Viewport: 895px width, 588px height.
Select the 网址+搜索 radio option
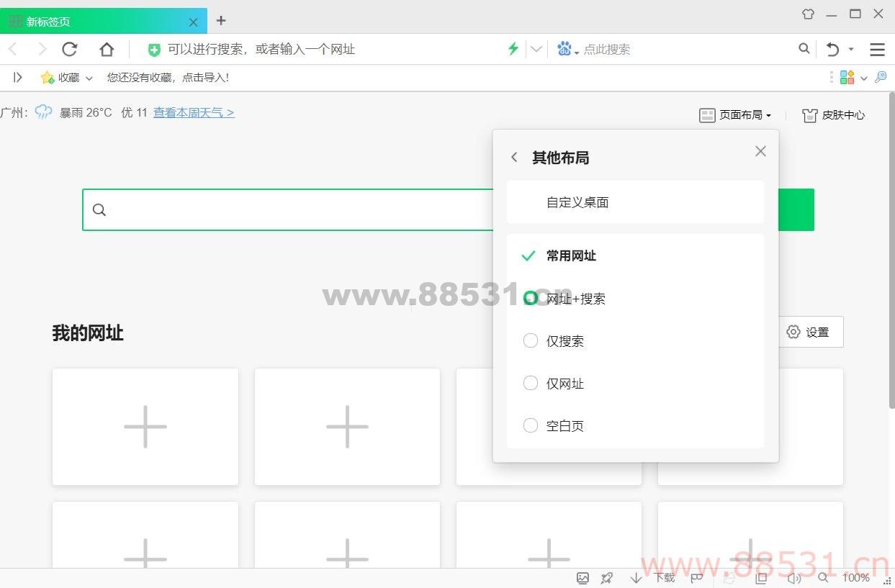point(531,299)
